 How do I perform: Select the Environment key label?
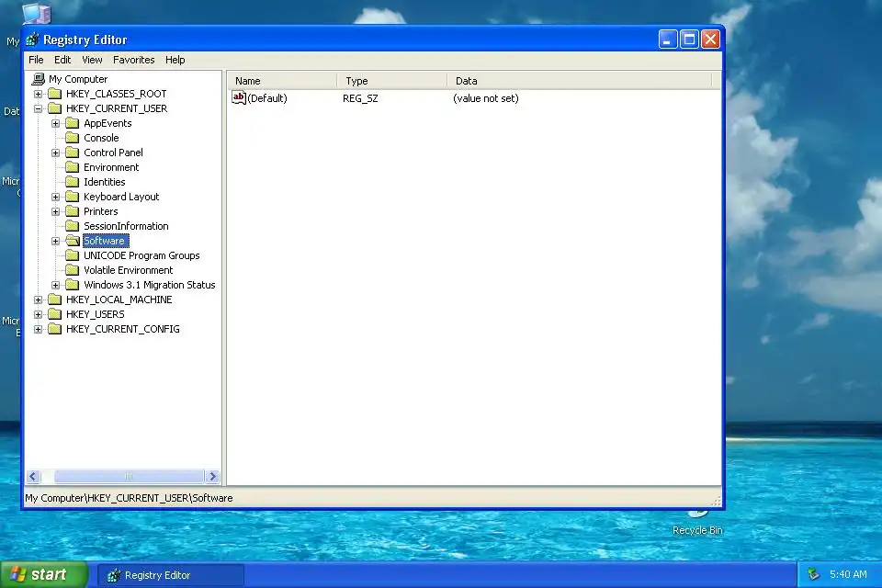[x=111, y=167]
